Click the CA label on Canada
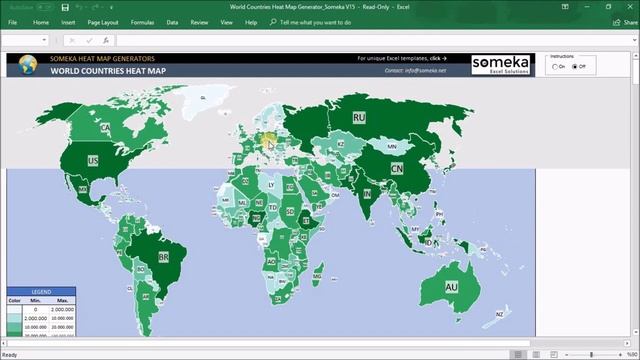The width and height of the screenshot is (640, 360). click(x=105, y=127)
